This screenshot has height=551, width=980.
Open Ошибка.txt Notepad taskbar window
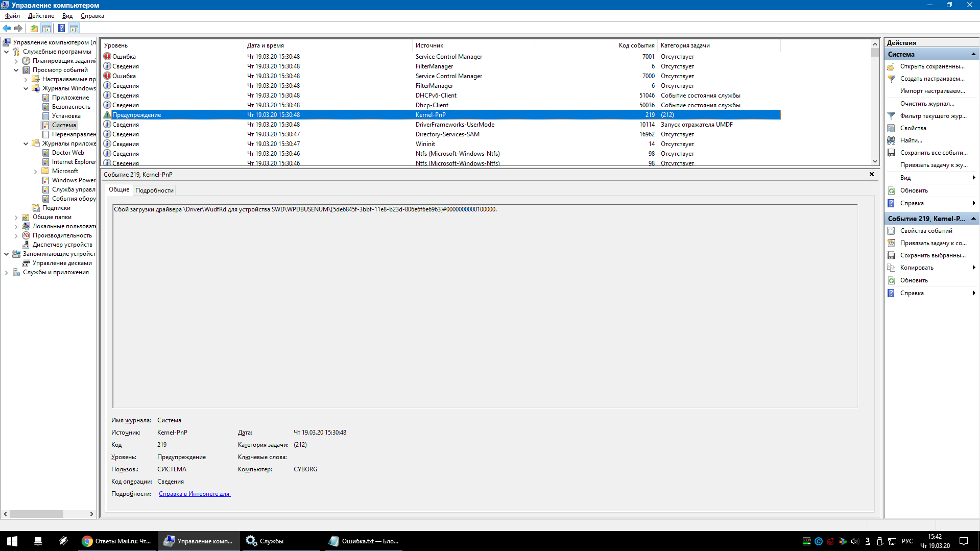[x=364, y=541]
